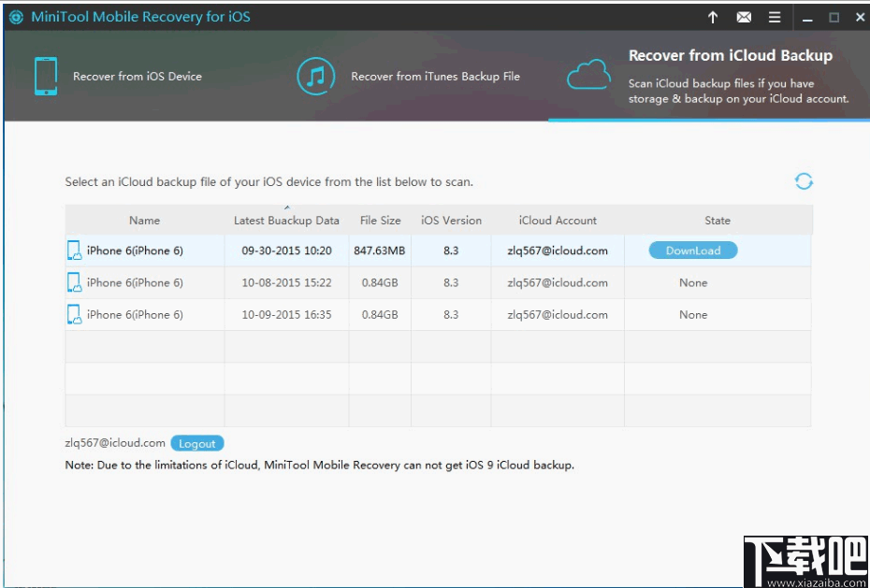
Task: Click the music note icon for iTunes recovery
Action: [x=315, y=76]
